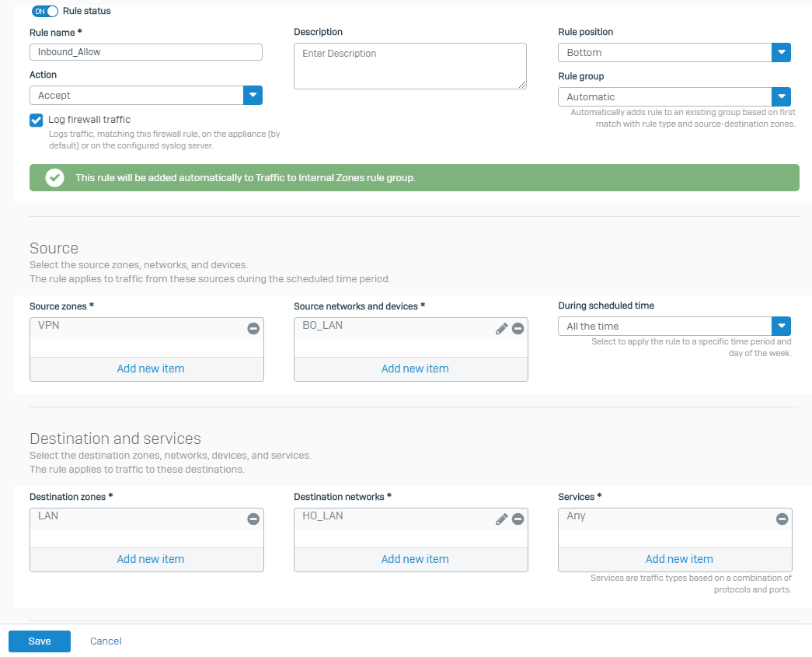The height and width of the screenshot is (657, 812).
Task: Remove HO_LAN from destination networks
Action: point(518,519)
